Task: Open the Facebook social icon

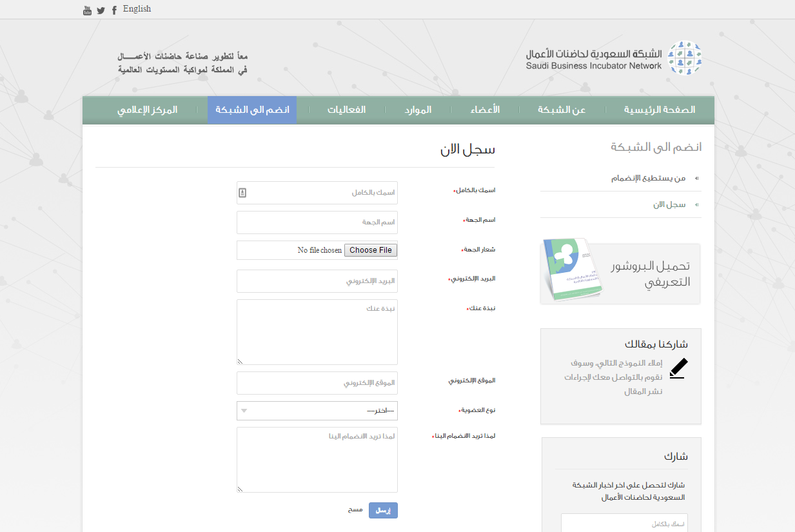Action: point(114,10)
